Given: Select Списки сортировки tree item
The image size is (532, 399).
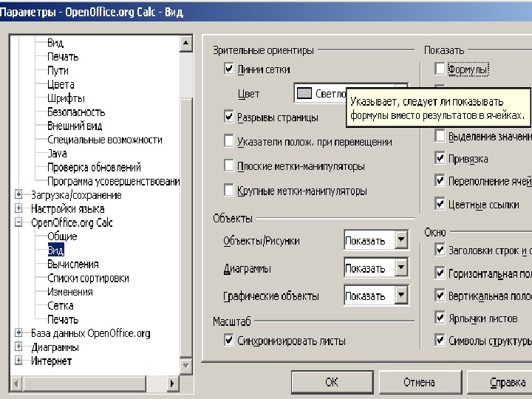Looking at the screenshot, I should coord(88,279).
